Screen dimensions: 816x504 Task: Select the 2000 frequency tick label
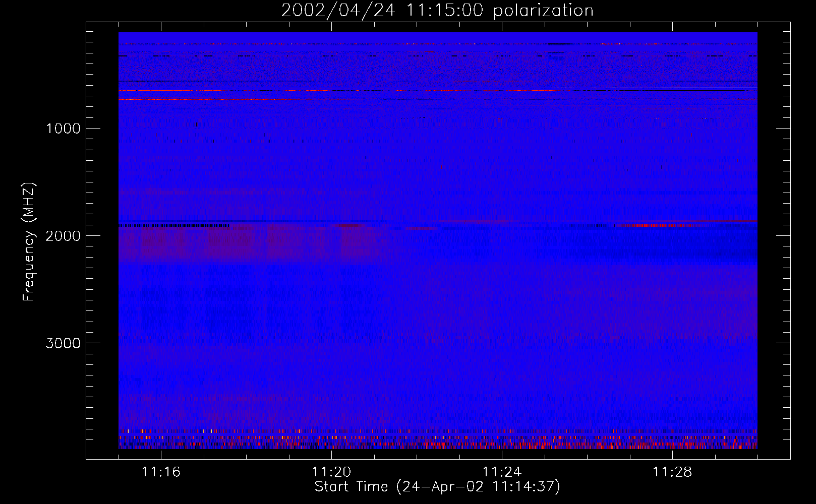(63, 236)
